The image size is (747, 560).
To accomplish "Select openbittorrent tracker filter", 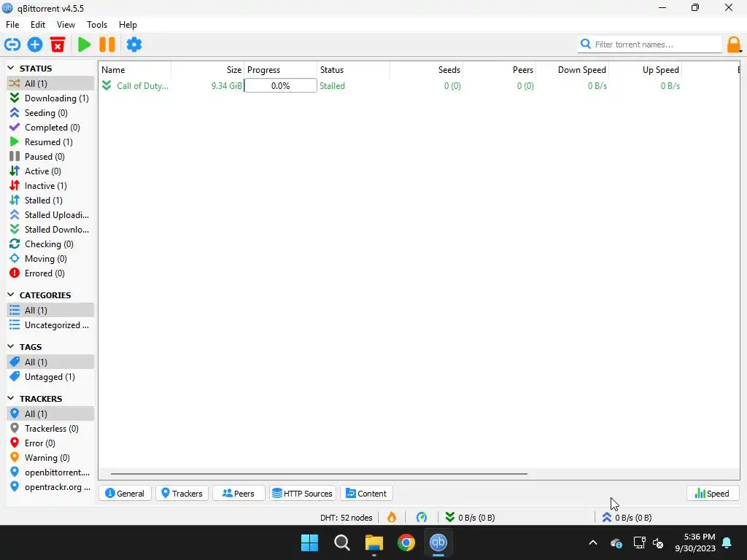I will [x=50, y=472].
